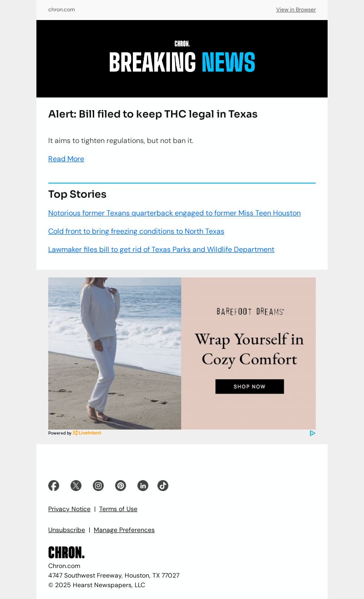Open the Texans quarterback engagement story
The height and width of the screenshot is (599, 364).
coord(174,213)
